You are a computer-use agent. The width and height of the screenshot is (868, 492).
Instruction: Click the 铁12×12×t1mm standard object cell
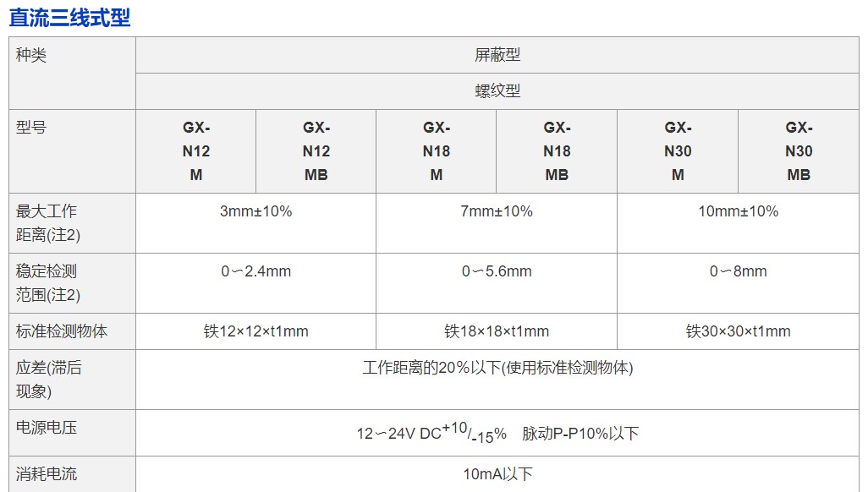coord(255,331)
